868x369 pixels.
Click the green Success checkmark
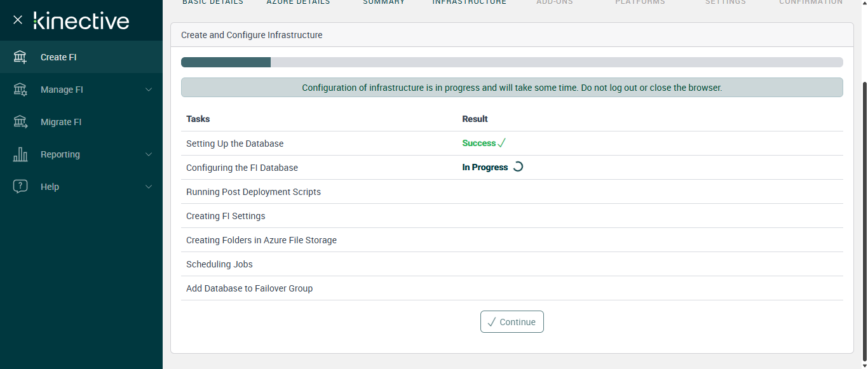pos(501,144)
